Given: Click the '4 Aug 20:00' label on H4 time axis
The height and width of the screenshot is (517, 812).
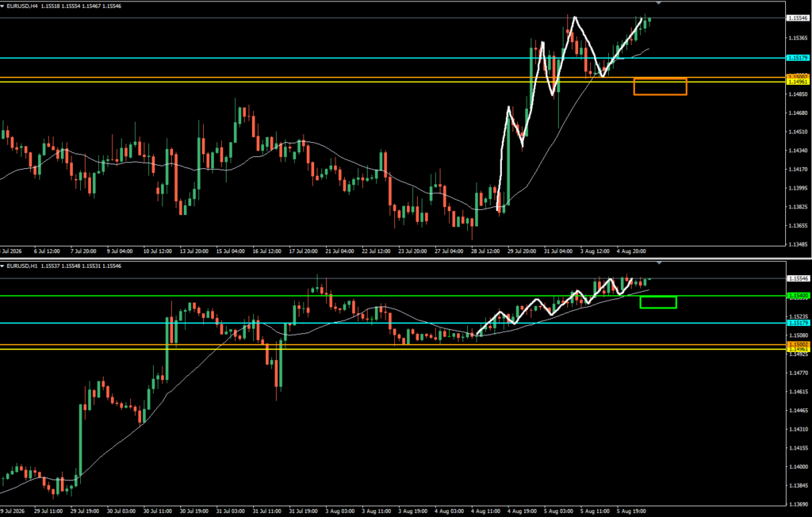Looking at the screenshot, I should coord(631,251).
